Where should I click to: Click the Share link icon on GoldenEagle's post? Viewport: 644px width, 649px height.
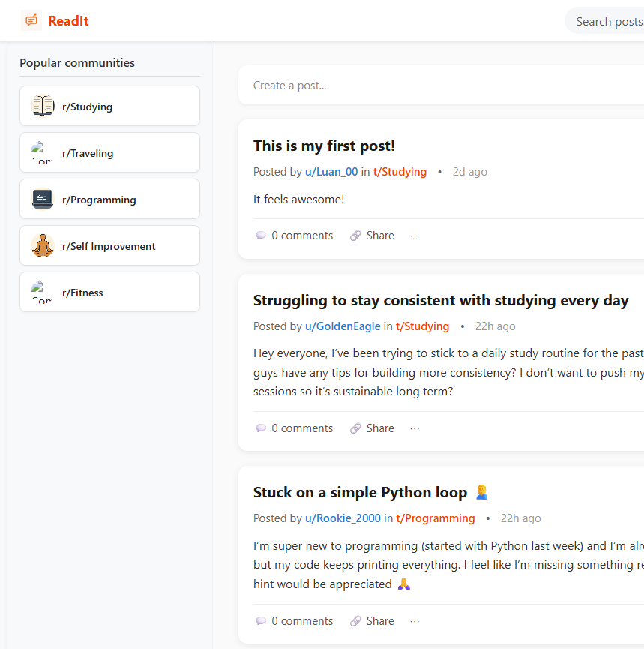[x=355, y=428]
